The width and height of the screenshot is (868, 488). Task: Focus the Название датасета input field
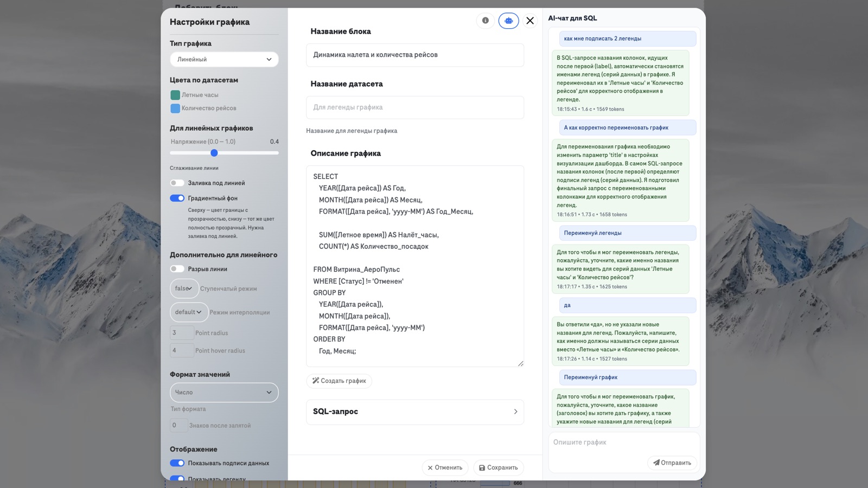coord(415,107)
